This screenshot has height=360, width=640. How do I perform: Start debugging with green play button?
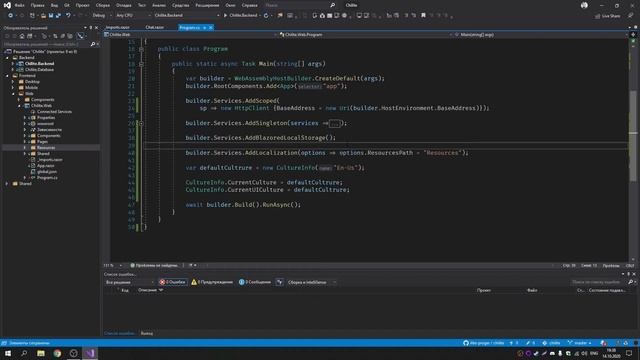point(225,16)
